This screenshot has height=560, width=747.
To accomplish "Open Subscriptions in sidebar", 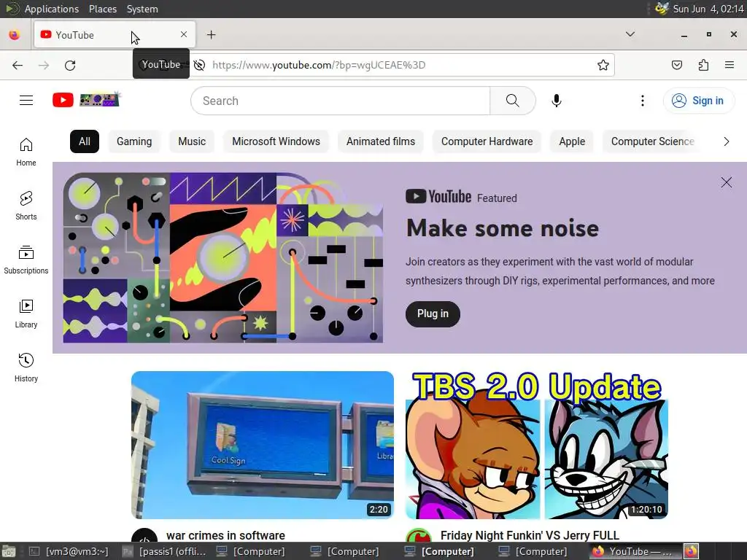I will tap(26, 260).
